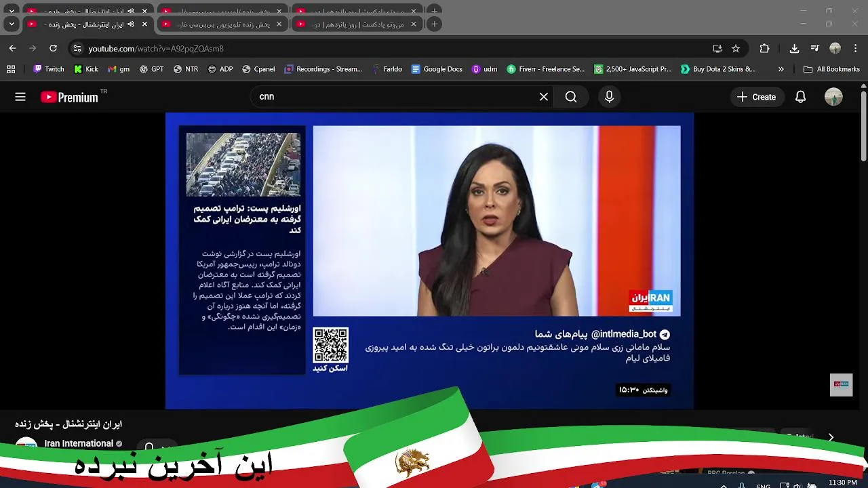The height and width of the screenshot is (488, 868).
Task: Expand the hidden bookmarks overflow chevron
Action: pos(781,69)
